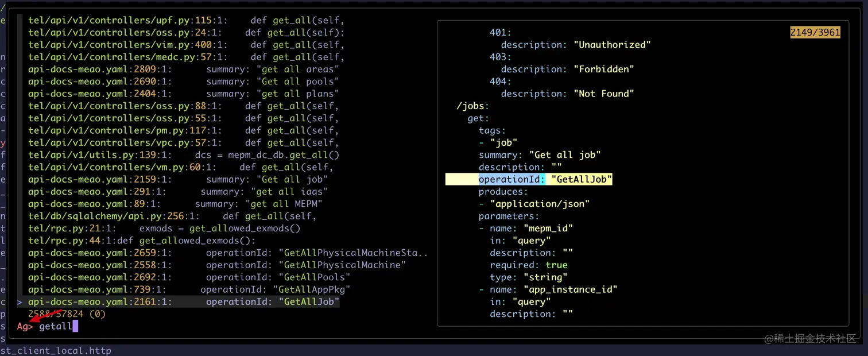This screenshot has height=356, width=868.
Task: Click parameter name "mepm_id" in preview
Action: point(526,229)
